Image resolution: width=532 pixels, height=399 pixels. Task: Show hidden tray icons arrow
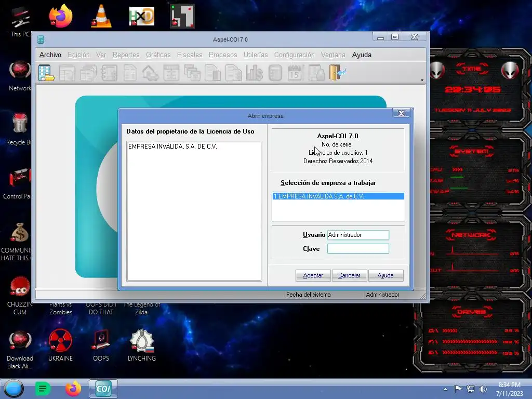coord(445,389)
